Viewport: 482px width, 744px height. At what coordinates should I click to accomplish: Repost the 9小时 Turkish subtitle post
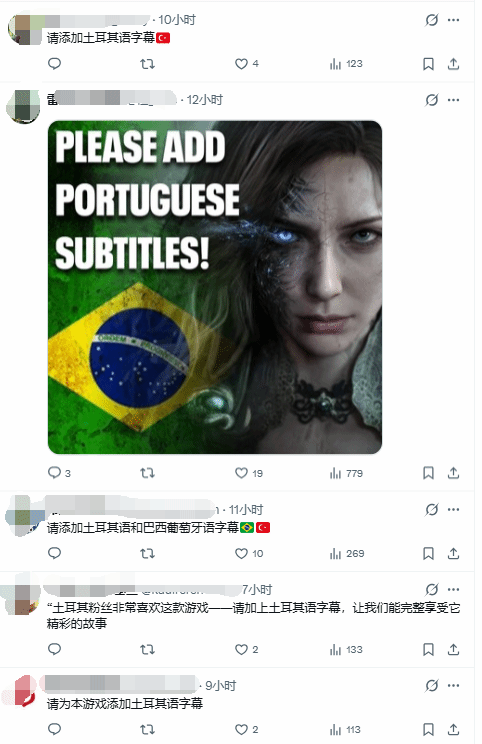pos(147,729)
